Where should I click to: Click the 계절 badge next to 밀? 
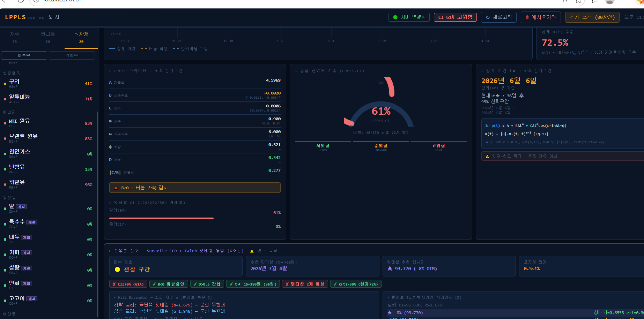point(21,207)
